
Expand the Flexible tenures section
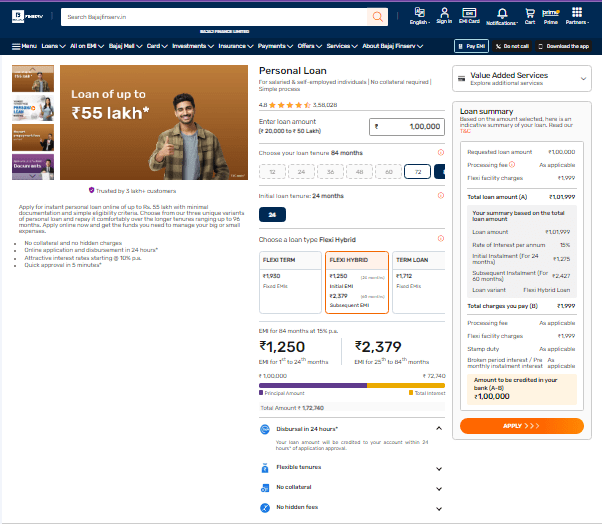[x=439, y=467]
